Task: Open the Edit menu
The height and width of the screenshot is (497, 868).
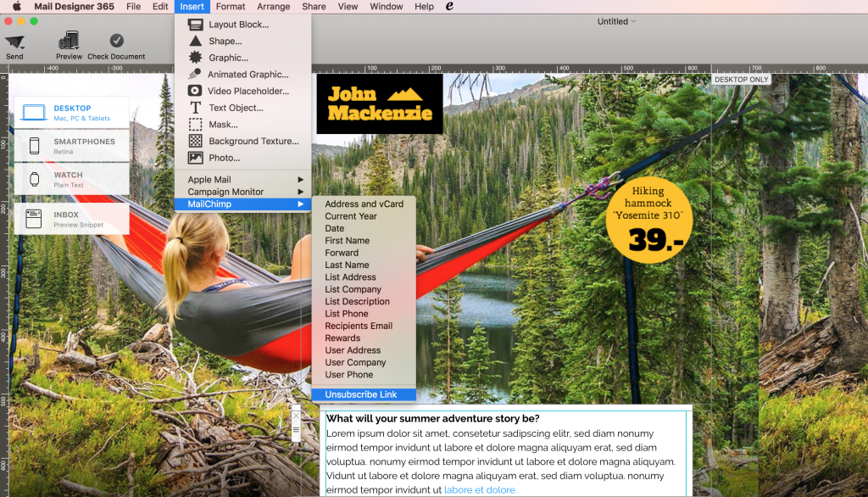Action: pyautogui.click(x=160, y=7)
